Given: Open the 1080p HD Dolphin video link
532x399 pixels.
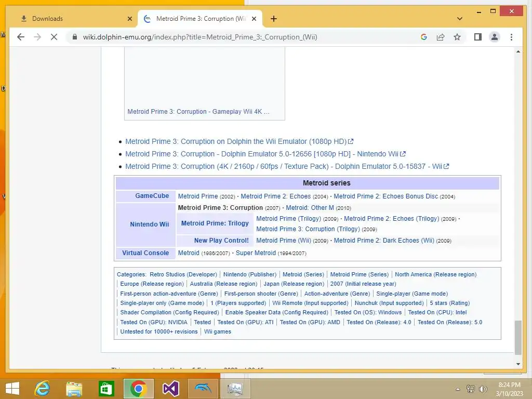Looking at the screenshot, I should 240,141.
